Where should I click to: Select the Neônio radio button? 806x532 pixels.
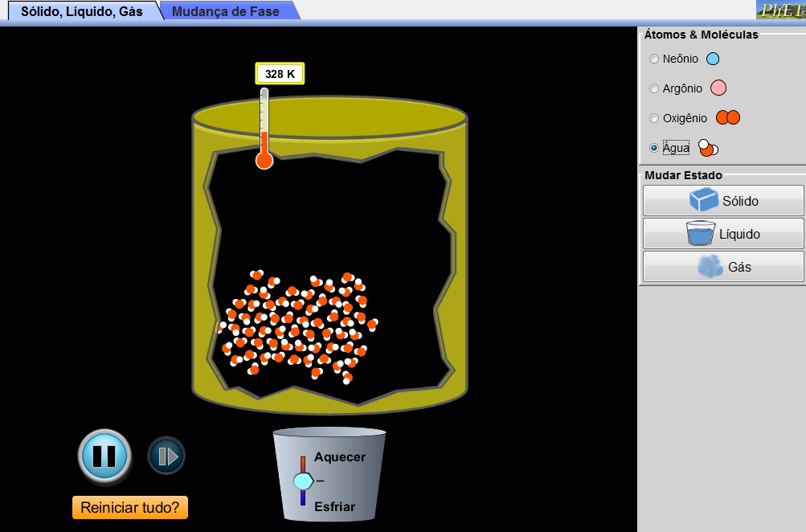pos(654,59)
